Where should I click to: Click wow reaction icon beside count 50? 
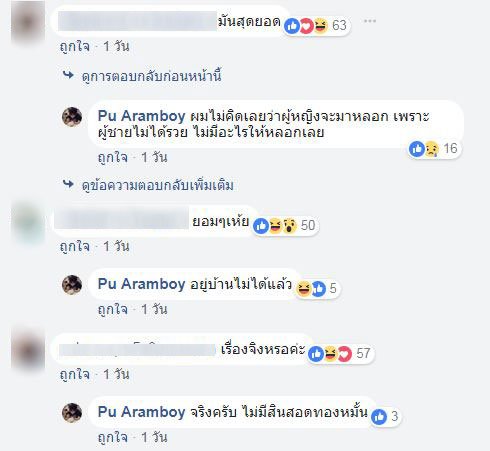pyautogui.click(x=290, y=226)
